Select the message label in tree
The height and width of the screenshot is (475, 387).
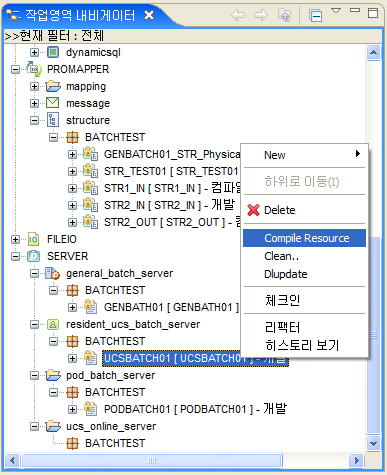pyautogui.click(x=88, y=103)
